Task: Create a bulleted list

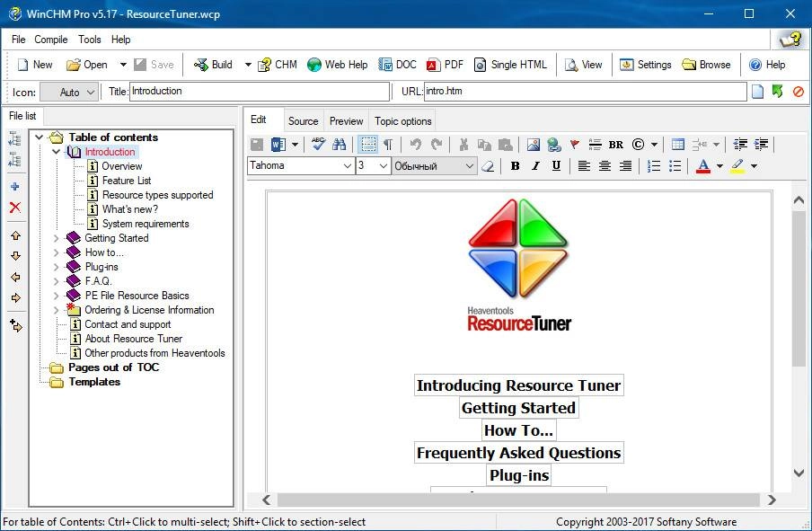Action: pos(675,166)
